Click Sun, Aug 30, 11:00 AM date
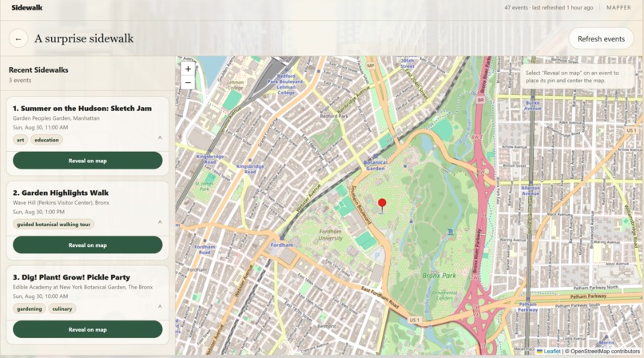The height and width of the screenshot is (358, 644). 40,128
